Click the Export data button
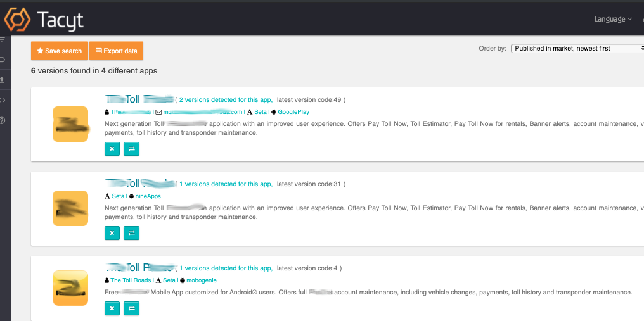 [116, 51]
